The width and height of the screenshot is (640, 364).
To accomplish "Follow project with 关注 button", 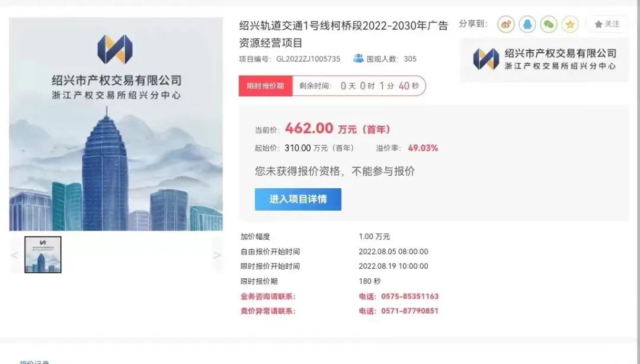I will (607, 24).
